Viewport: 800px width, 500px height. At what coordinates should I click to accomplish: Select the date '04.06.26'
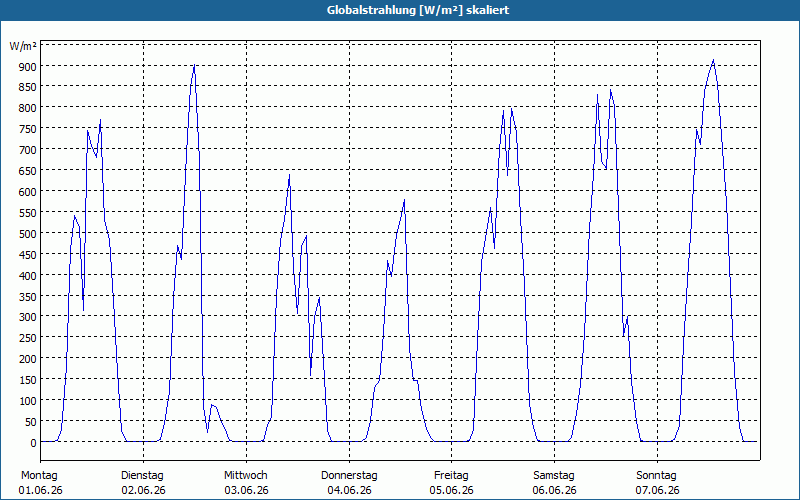[x=349, y=491]
